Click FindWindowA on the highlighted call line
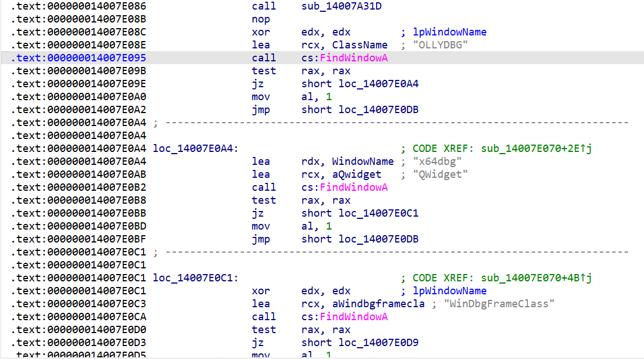The image size is (644, 359). click(354, 58)
